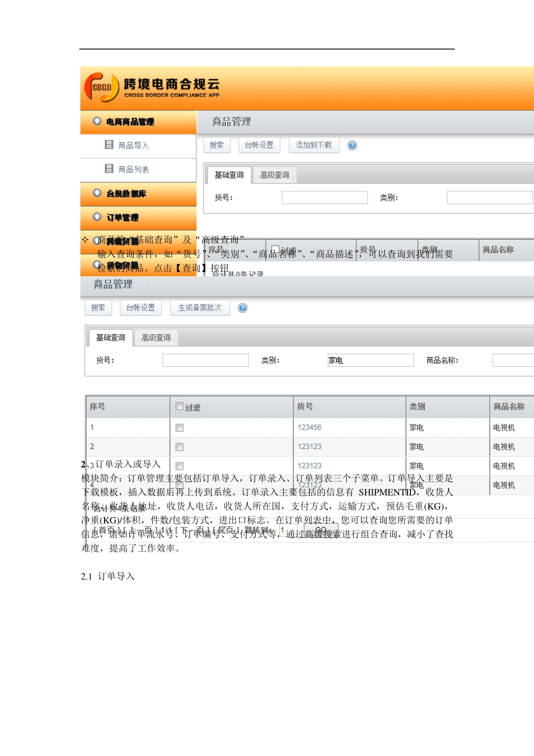The width and height of the screenshot is (534, 756).
Task: Check the filter box in row 3
Action: click(x=179, y=466)
